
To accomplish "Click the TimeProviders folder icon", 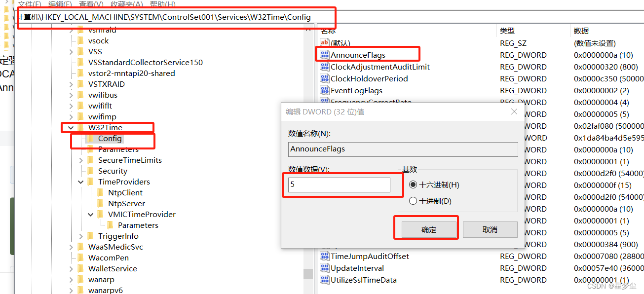I will click(x=90, y=182).
